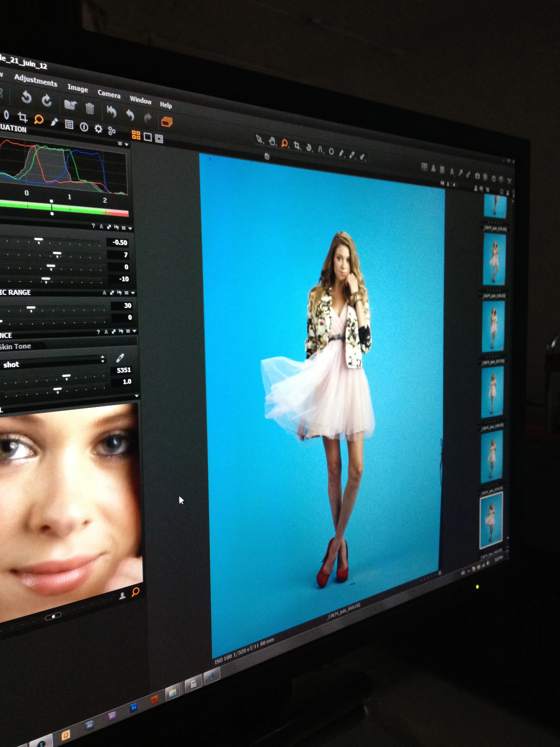
Task: Click the orange image variants icon
Action: coord(167,122)
